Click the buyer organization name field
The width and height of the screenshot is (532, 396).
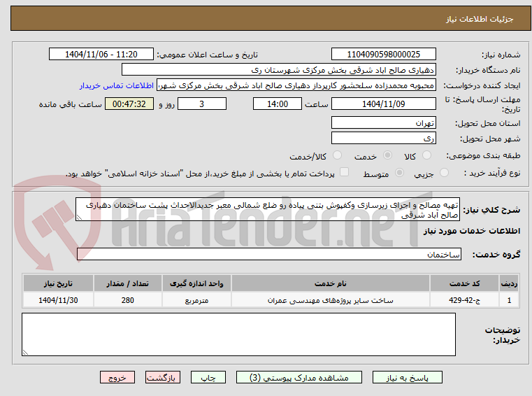[278, 70]
